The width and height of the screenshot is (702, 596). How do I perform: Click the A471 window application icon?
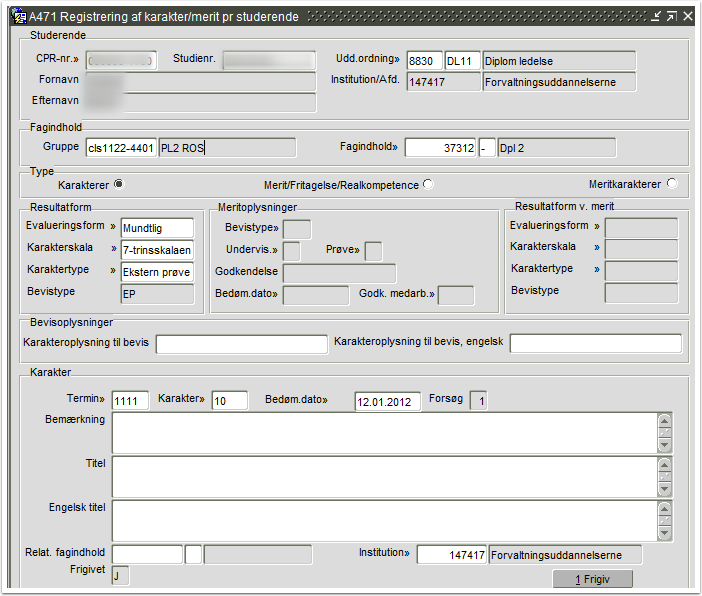(x=19, y=17)
